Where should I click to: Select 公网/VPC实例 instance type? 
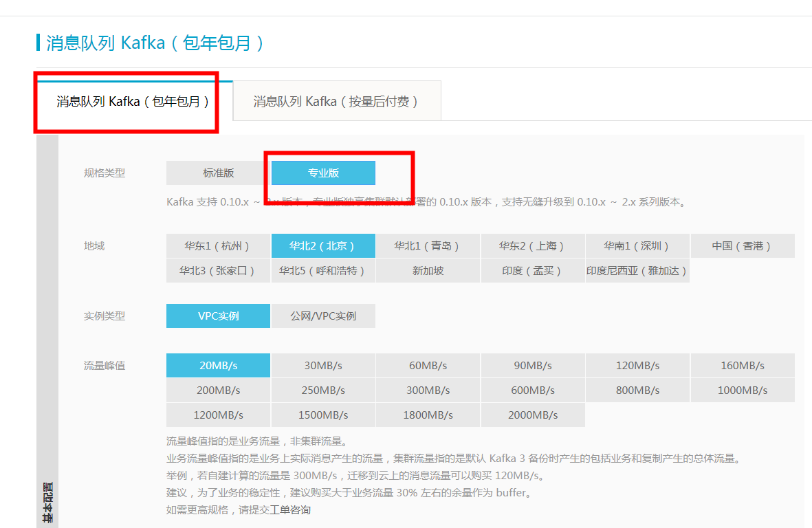tap(323, 316)
